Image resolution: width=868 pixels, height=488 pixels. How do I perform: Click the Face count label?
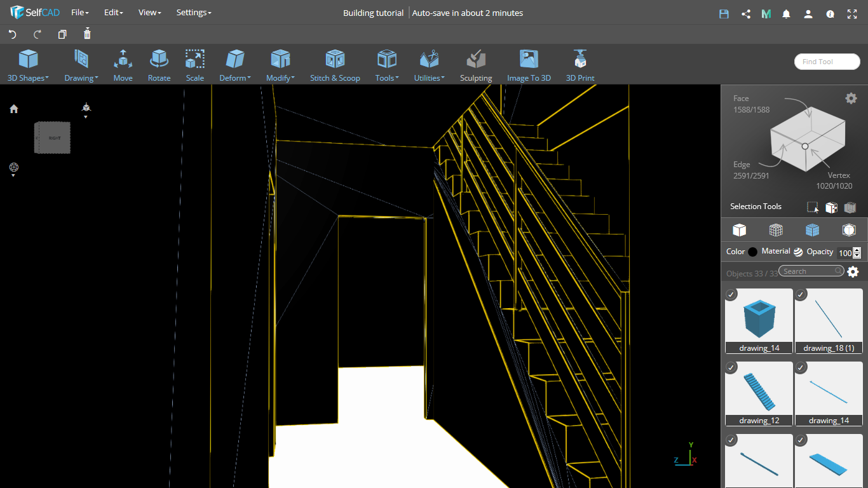751,104
